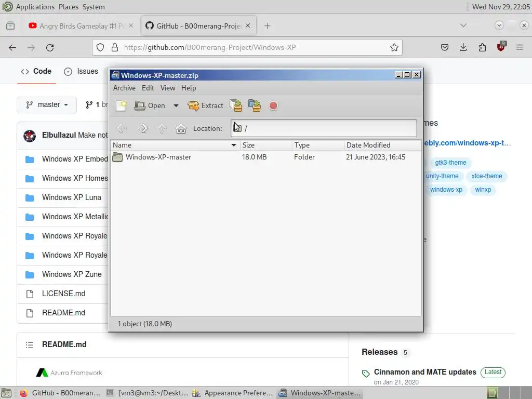Open the Windows XP Zune folder
532x399 pixels.
coord(72,274)
